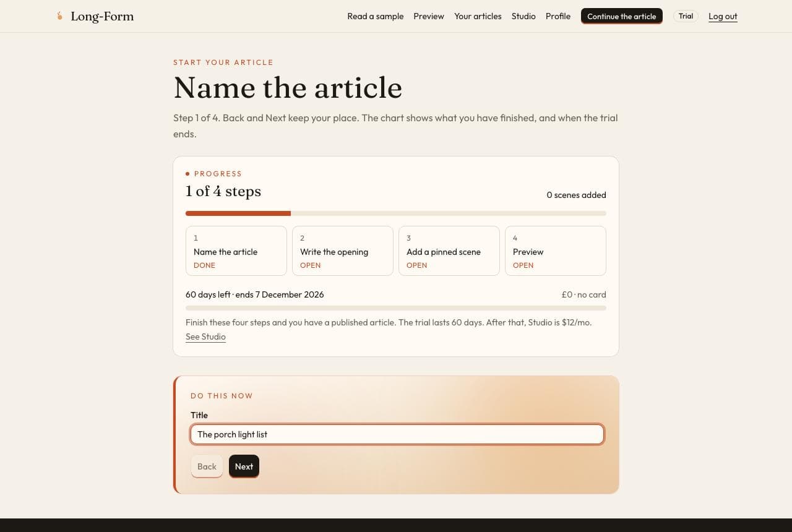Open Read a sample page
Image resolution: width=792 pixels, height=532 pixels.
click(x=376, y=16)
